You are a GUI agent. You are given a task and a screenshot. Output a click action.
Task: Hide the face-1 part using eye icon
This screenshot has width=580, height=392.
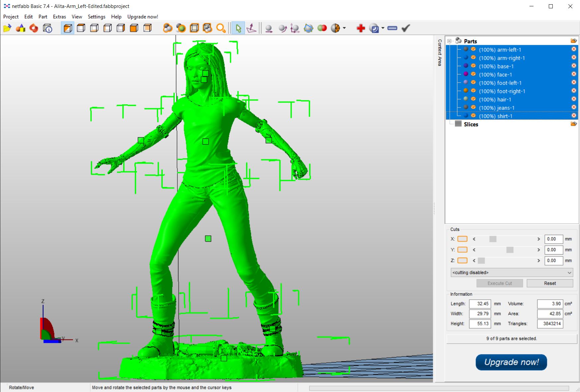coord(473,74)
